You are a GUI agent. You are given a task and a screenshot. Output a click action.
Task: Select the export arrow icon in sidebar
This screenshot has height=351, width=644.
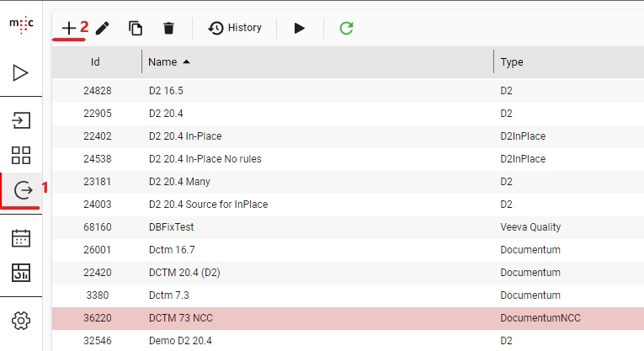pyautogui.click(x=21, y=190)
